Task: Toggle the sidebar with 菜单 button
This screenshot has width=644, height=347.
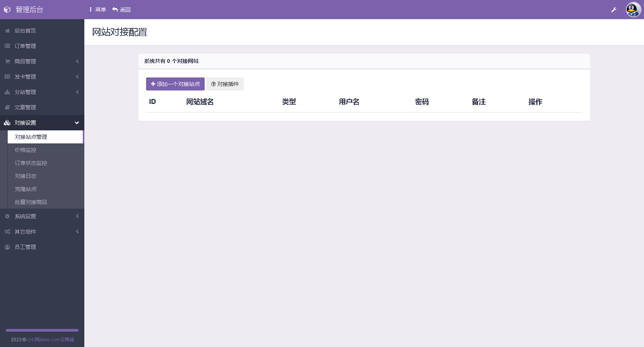Action: [x=98, y=10]
